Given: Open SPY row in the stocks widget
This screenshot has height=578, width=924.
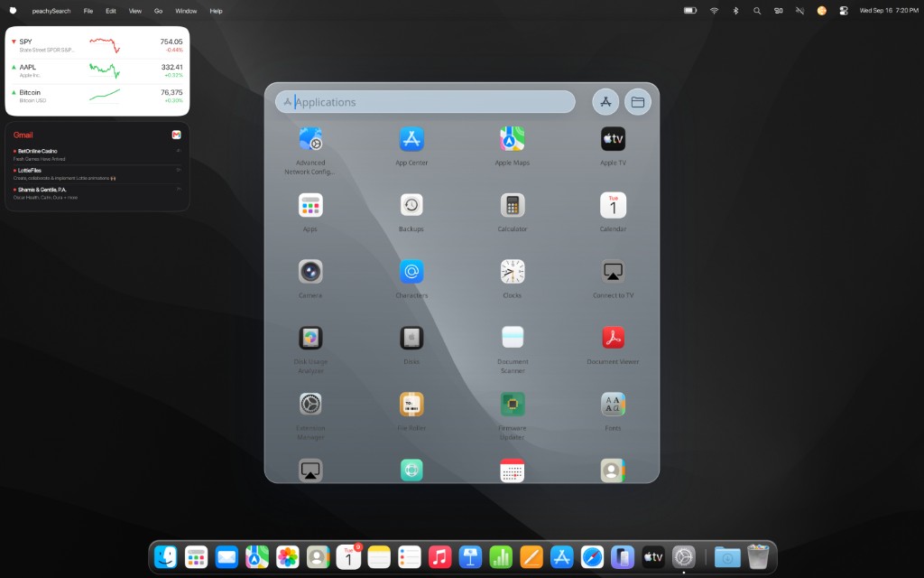Looking at the screenshot, I should (97, 45).
